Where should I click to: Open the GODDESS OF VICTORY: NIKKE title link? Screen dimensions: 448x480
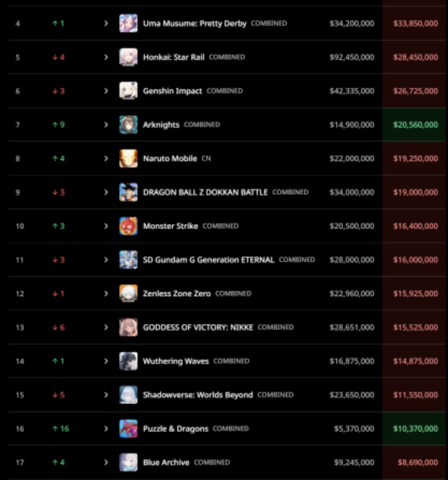pos(198,327)
